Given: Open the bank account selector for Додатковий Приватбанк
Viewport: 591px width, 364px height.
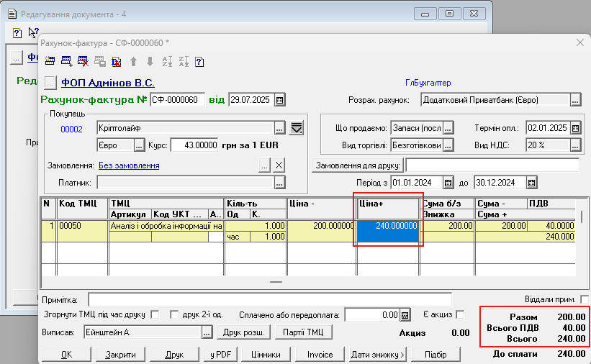Looking at the screenshot, I should [574, 100].
